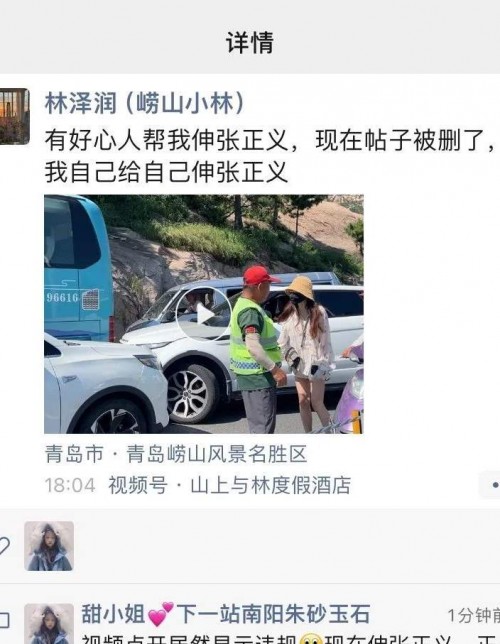
Task: Open the poster's avatar next to 林泽润
Action: tap(14, 116)
